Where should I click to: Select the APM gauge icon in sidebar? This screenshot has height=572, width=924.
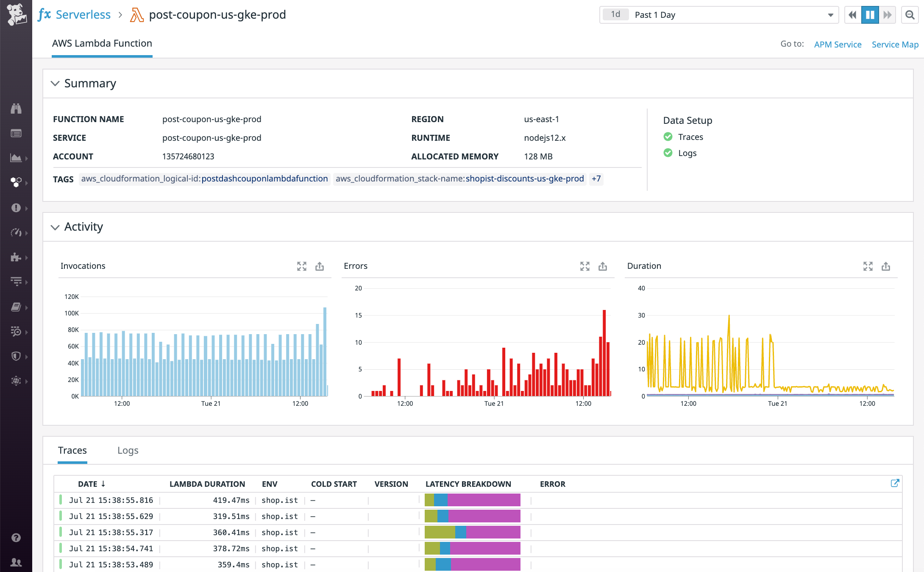tap(16, 233)
